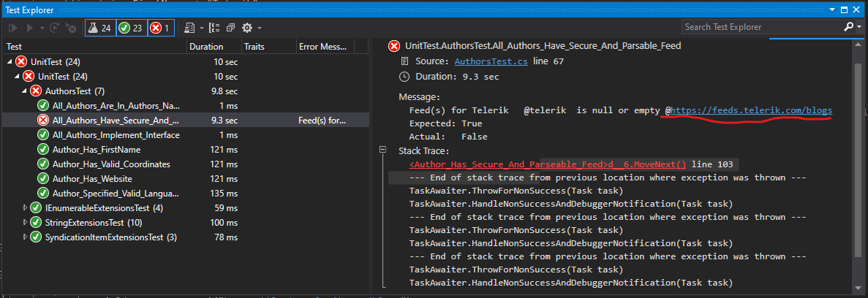Open the AuthorsTest.cs source link
Viewport: 868px width, 298px height.
pos(491,61)
